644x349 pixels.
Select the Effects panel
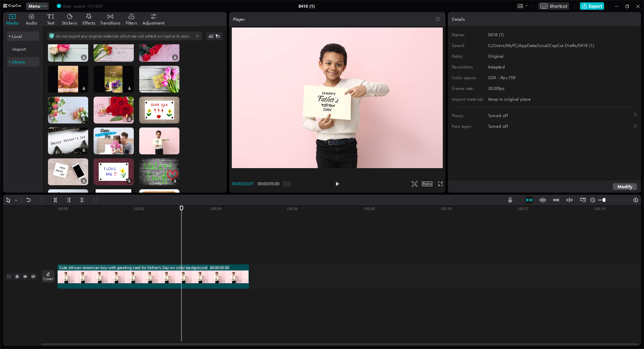click(x=89, y=19)
